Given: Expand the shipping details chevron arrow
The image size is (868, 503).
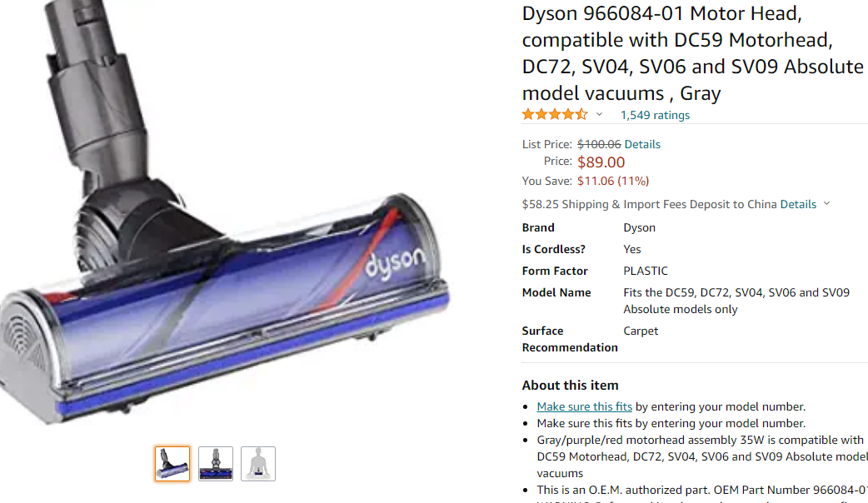Looking at the screenshot, I should [x=826, y=204].
